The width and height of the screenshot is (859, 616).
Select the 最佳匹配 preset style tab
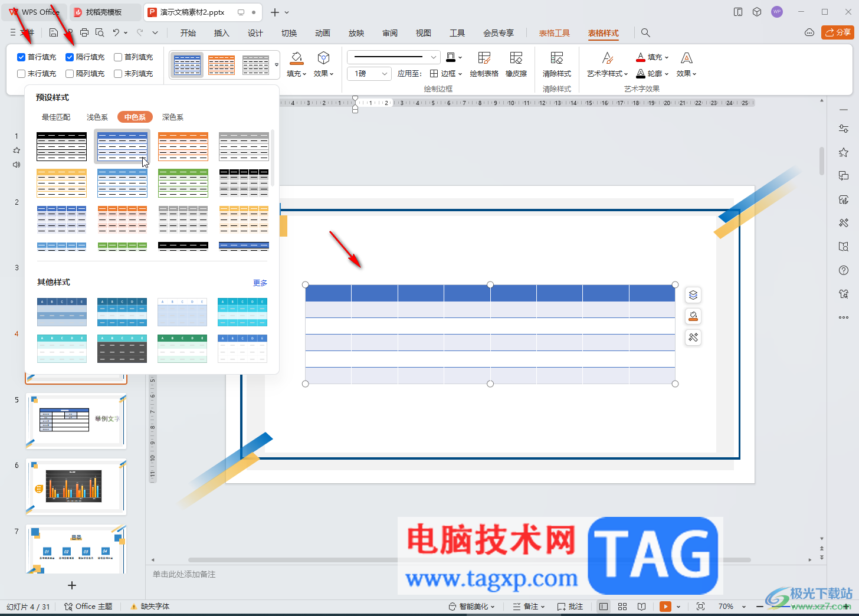tap(56, 117)
